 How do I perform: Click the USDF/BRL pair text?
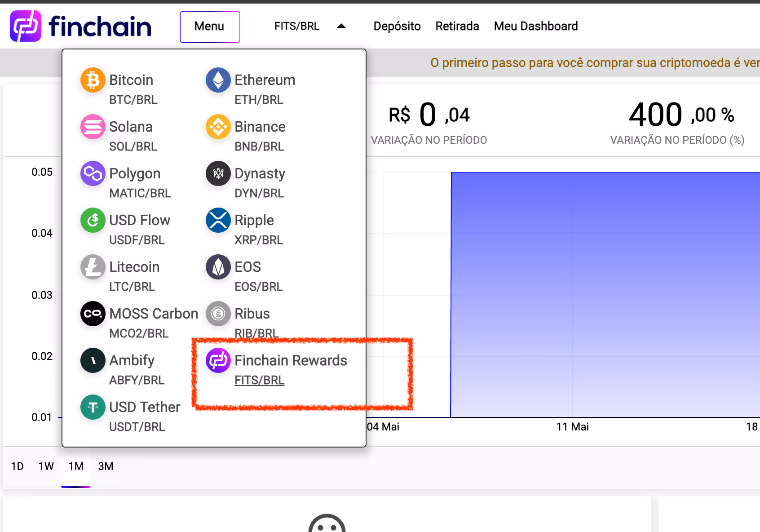pos(137,240)
